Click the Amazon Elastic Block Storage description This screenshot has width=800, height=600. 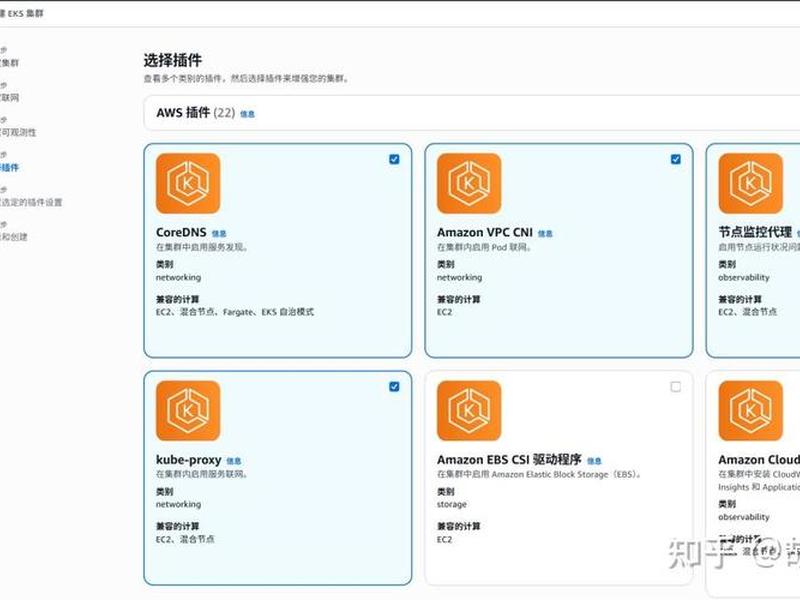[539, 474]
